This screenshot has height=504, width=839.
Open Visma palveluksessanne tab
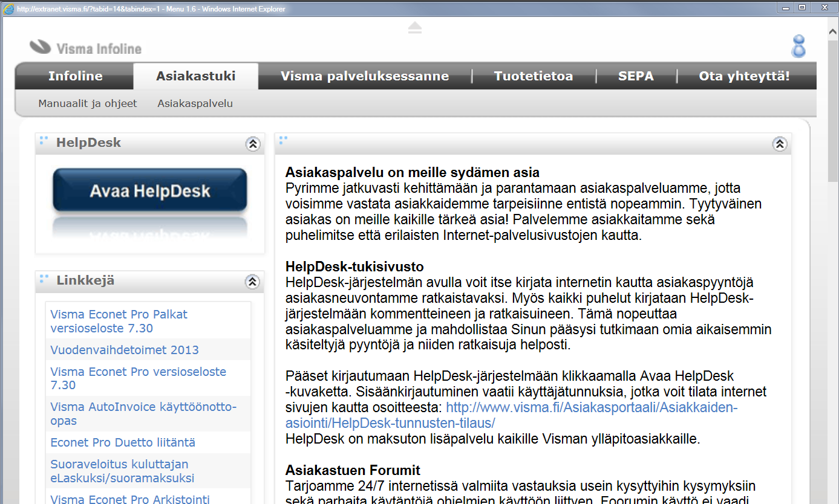click(x=365, y=76)
